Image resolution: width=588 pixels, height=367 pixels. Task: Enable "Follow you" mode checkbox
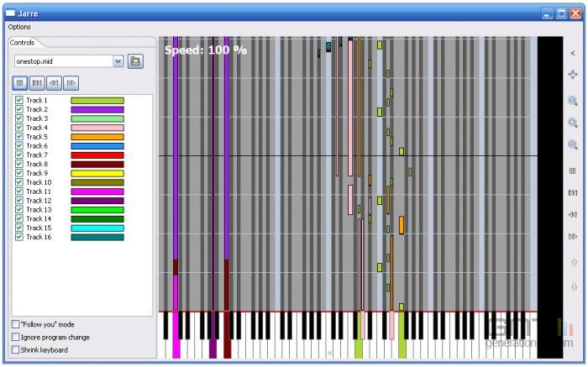pyautogui.click(x=16, y=324)
